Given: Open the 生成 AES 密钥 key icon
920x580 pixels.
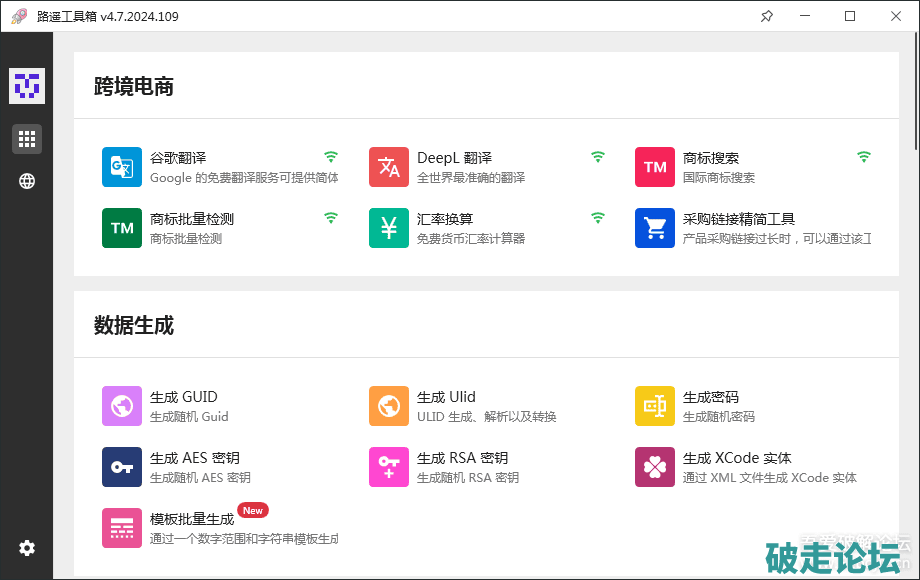Looking at the screenshot, I should pyautogui.click(x=122, y=467).
